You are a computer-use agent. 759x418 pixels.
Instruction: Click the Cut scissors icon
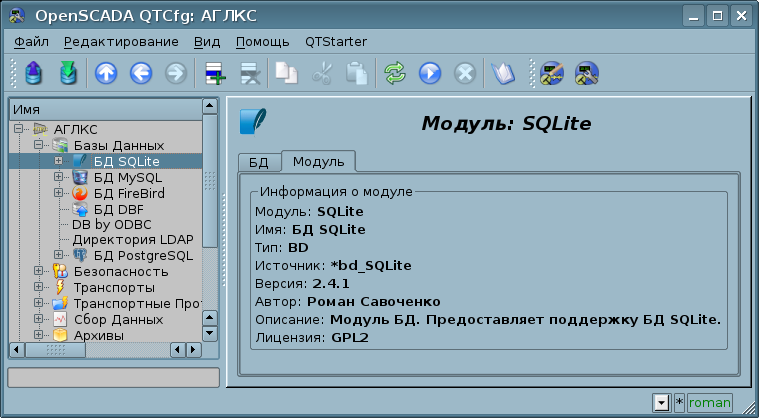pos(321,74)
